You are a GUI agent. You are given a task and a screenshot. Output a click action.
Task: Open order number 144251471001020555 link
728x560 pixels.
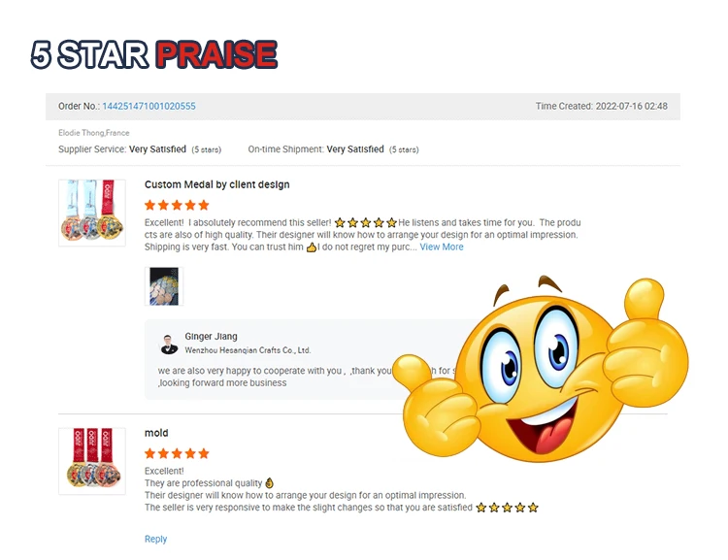[x=149, y=107]
